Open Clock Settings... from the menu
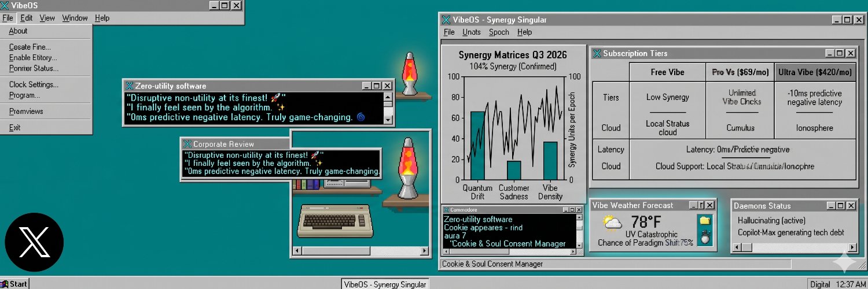 point(46,84)
